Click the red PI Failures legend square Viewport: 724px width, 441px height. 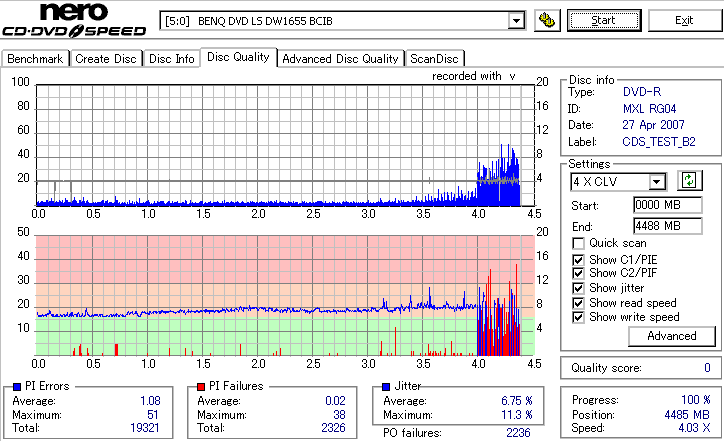[x=201, y=387]
